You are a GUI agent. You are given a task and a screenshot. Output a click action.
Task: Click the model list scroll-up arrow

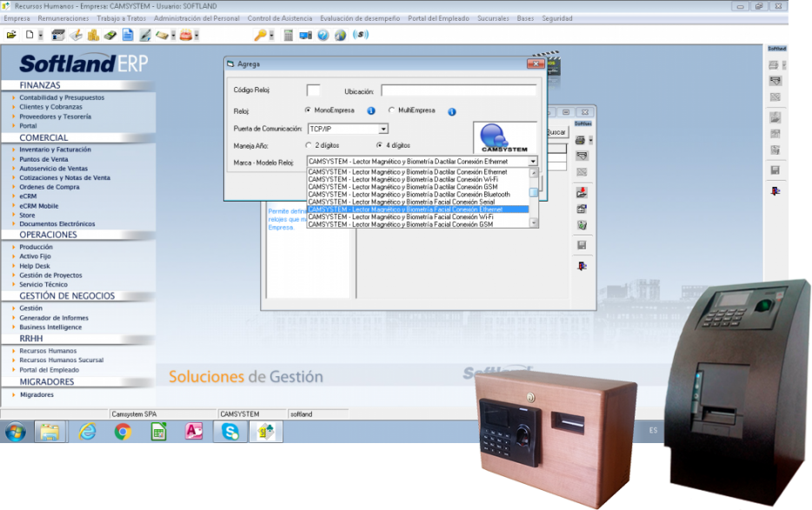[x=534, y=173]
